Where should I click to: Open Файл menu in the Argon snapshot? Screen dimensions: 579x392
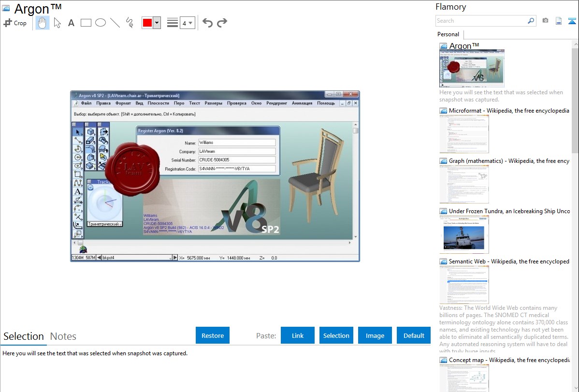tap(86, 103)
